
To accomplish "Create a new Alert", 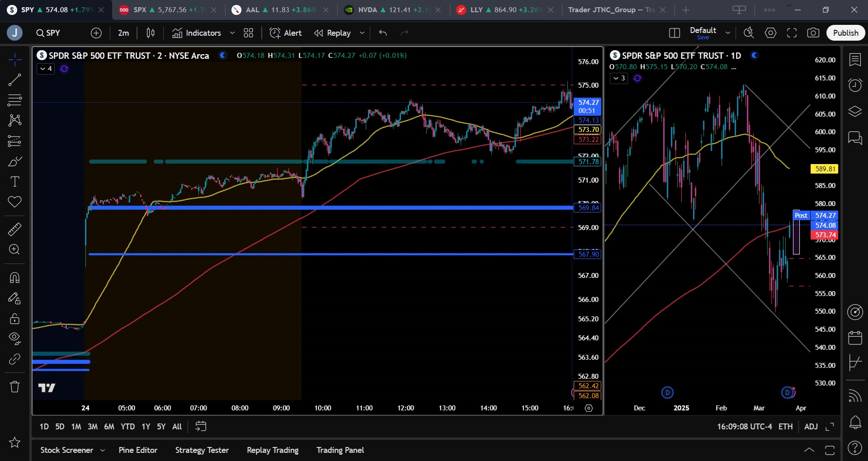I will 286,33.
